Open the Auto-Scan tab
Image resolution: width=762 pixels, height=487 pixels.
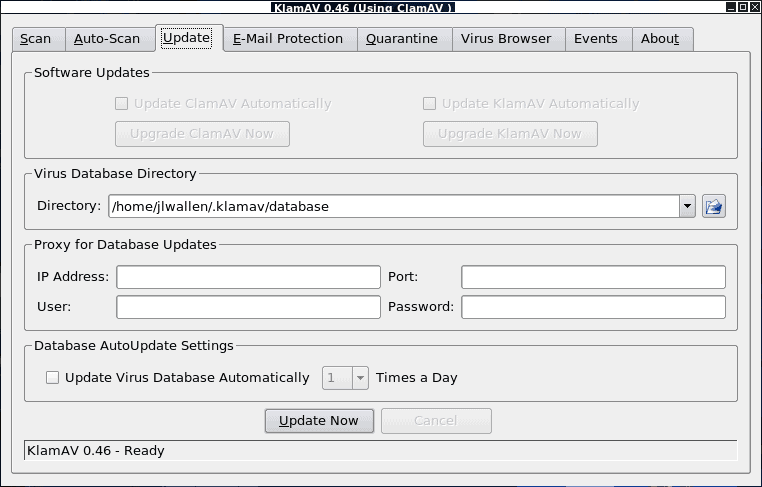pyautogui.click(x=107, y=39)
